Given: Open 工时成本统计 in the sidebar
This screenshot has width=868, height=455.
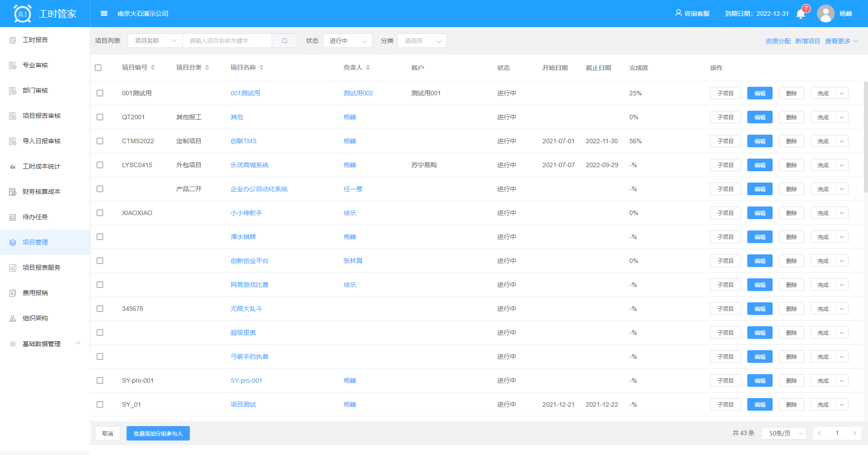Looking at the screenshot, I should click(x=41, y=166).
